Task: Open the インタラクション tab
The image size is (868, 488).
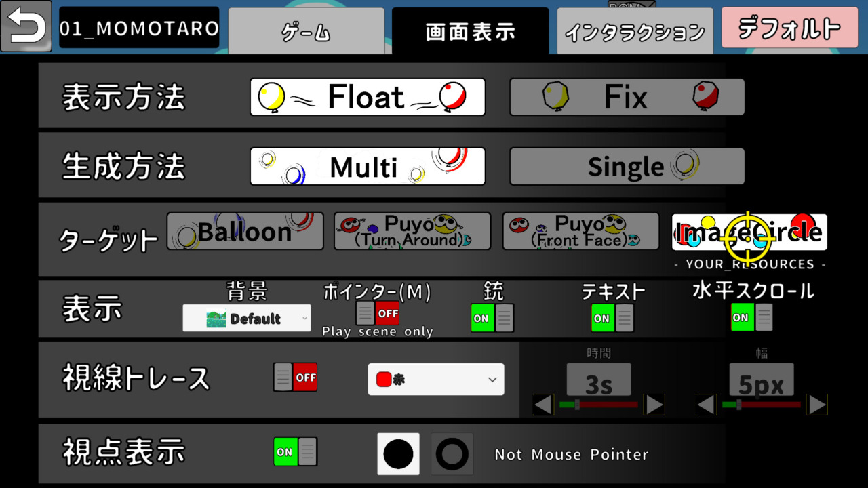Action: click(635, 31)
